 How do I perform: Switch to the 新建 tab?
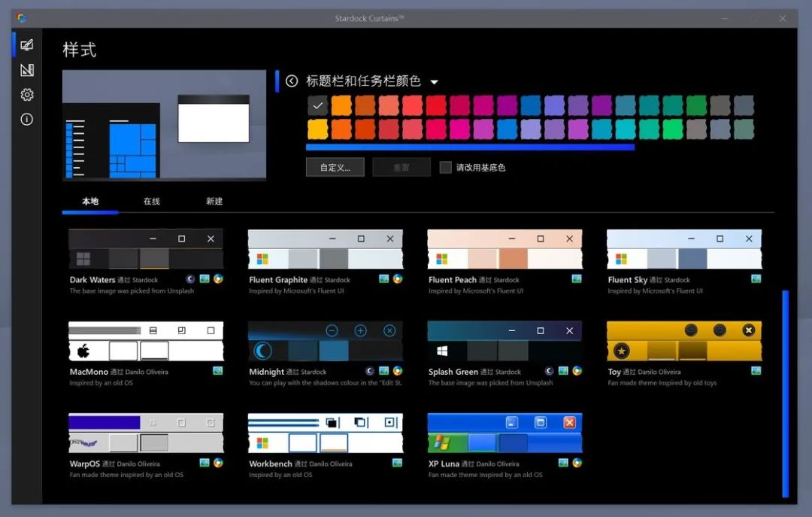point(214,201)
